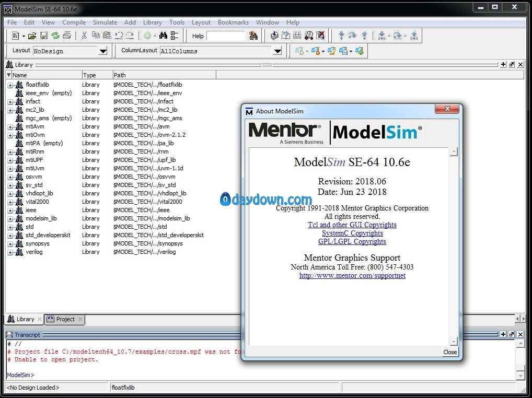Viewport: 532px width, 398px height.
Task: Expand the mtiUvm library node
Action: [x=10, y=169]
